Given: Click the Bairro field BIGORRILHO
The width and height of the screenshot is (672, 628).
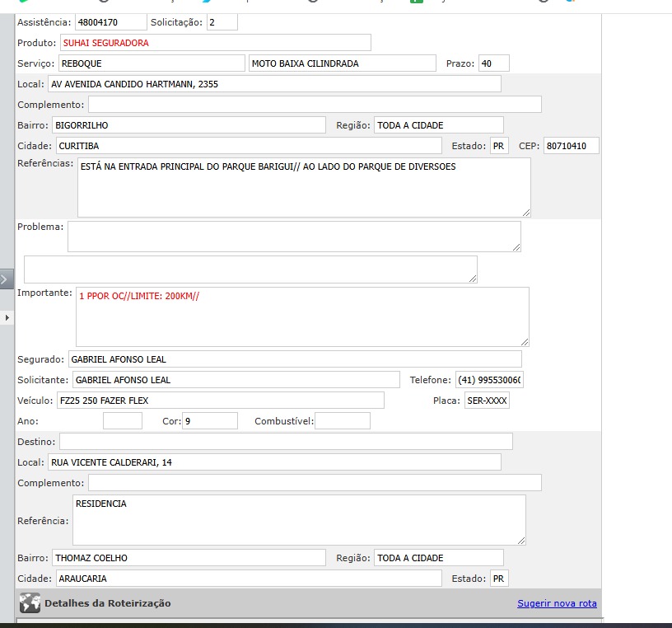Looking at the screenshot, I should pos(189,125).
